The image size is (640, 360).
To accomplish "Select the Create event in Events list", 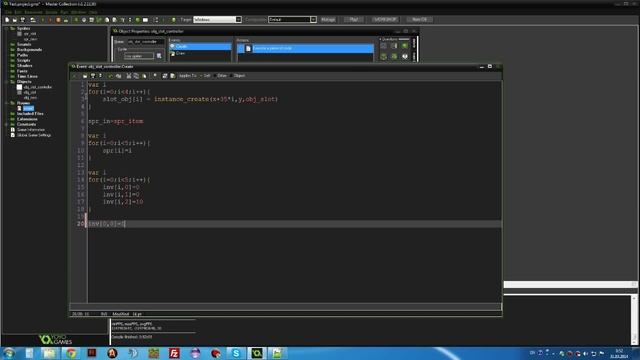I will [200, 47].
